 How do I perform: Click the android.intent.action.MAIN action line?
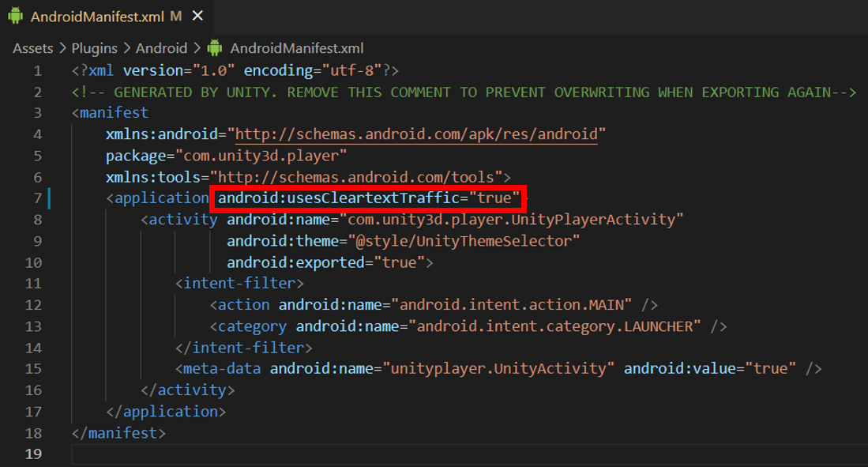[434, 305]
